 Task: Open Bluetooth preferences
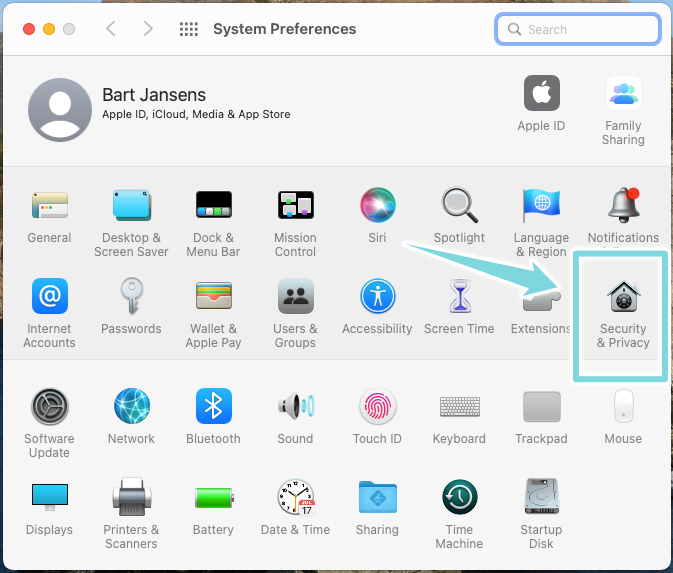[x=214, y=406]
